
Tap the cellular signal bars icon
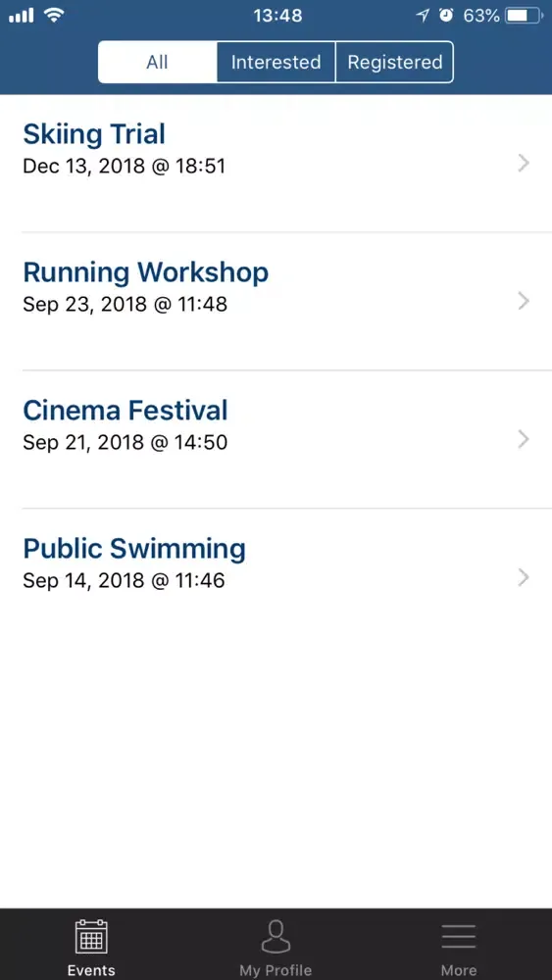[22, 17]
